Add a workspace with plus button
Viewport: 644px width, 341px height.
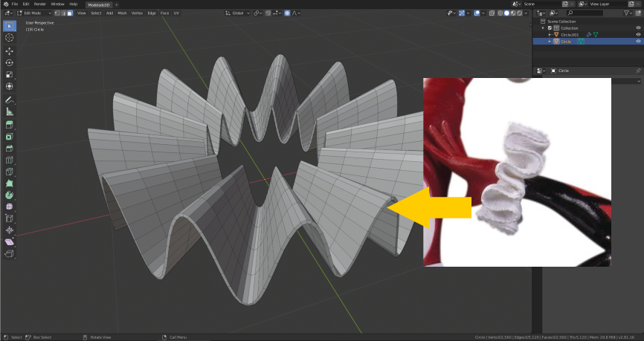pos(117,4)
